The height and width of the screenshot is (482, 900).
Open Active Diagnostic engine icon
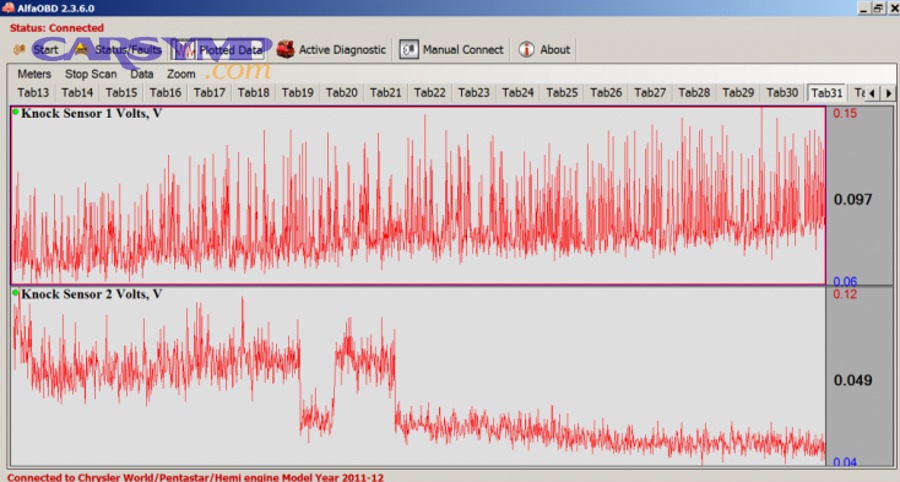click(x=286, y=49)
